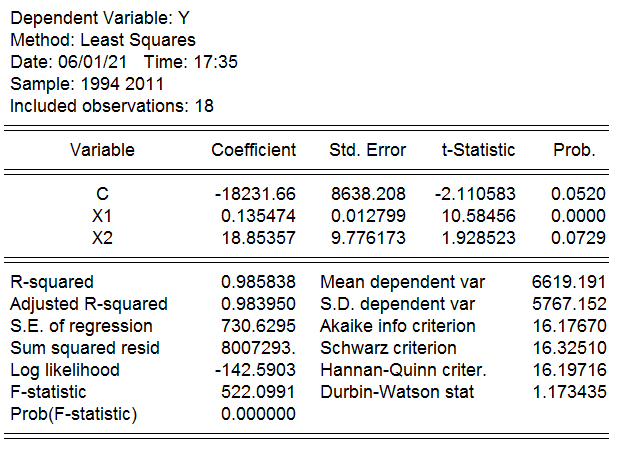Click the Adjusted R-squared label

(89, 304)
